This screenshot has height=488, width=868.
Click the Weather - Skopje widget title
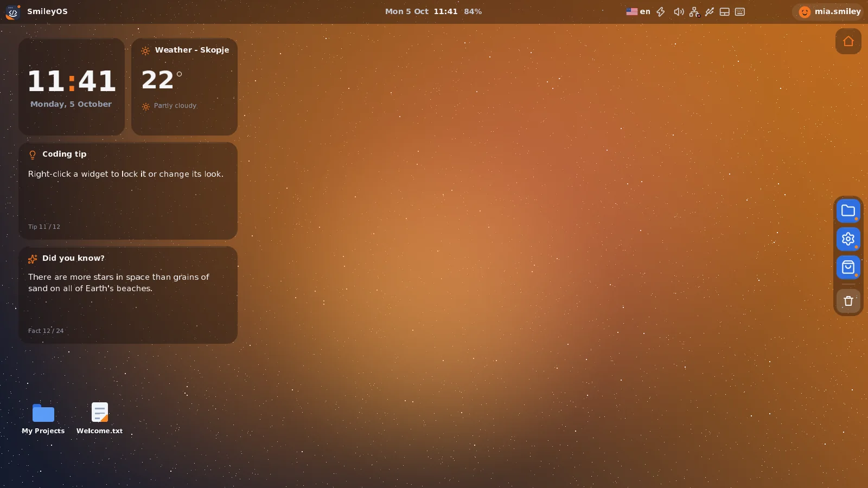(x=192, y=50)
